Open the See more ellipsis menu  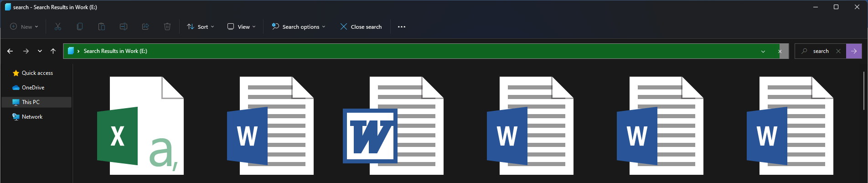click(x=402, y=27)
